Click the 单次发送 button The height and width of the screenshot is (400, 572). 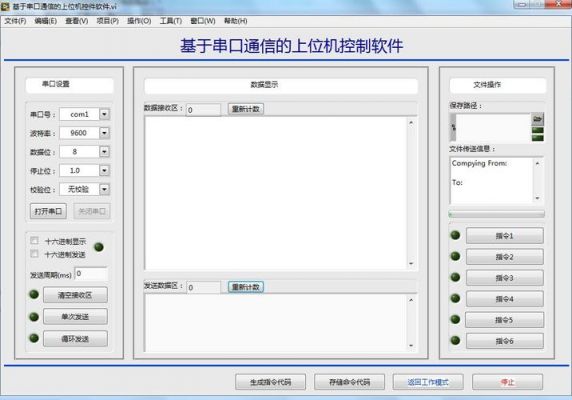[x=75, y=317]
